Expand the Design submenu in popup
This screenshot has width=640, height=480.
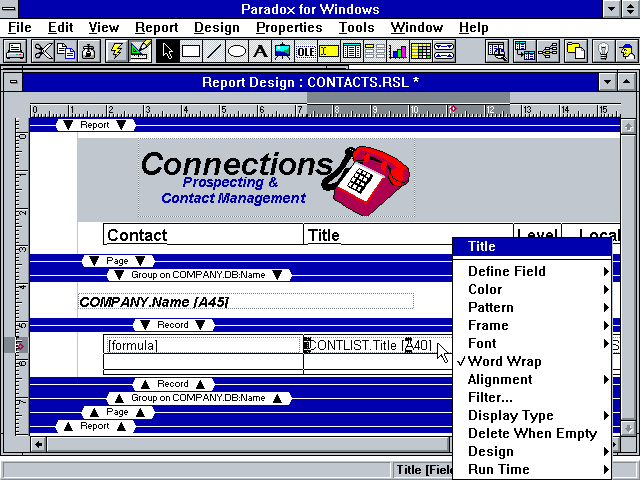coord(531,451)
